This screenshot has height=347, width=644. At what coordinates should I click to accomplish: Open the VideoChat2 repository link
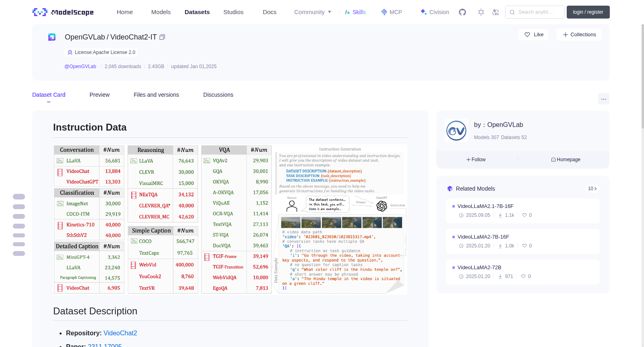(120, 333)
